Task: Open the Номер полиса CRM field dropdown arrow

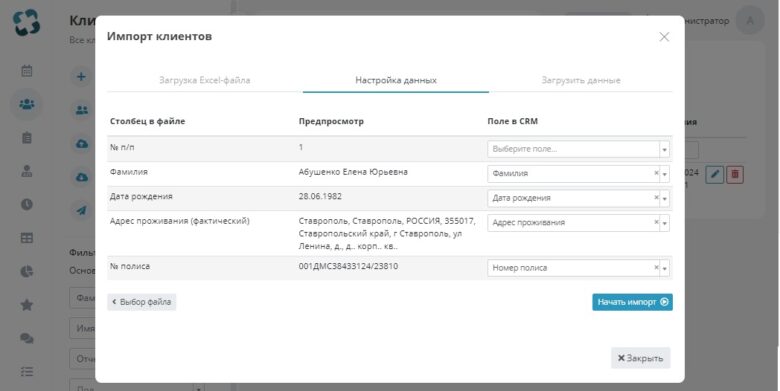Action: point(665,268)
